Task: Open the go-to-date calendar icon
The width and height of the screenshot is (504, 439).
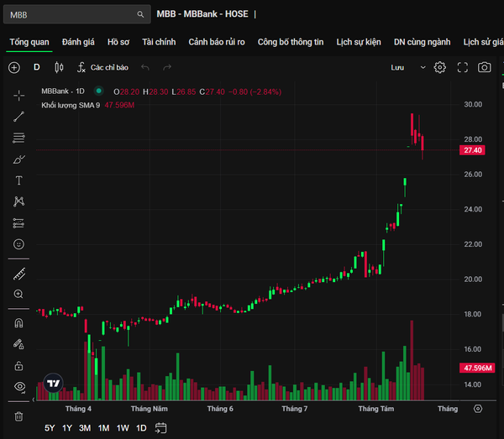Action: (x=160, y=428)
